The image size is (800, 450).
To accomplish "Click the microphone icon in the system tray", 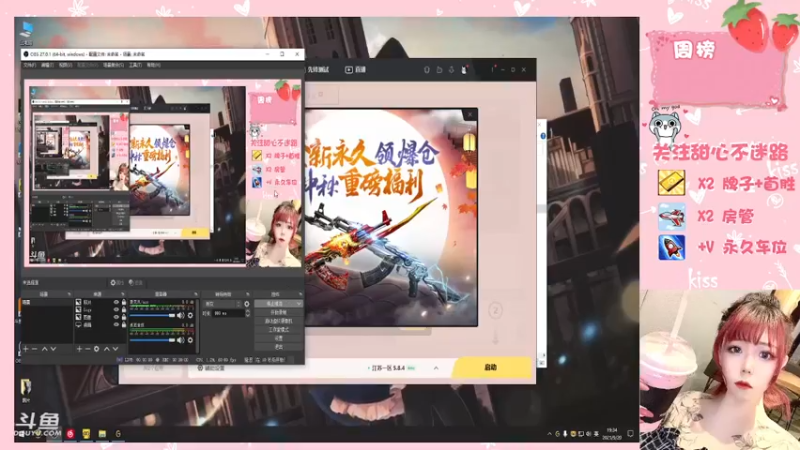I will pos(565,434).
